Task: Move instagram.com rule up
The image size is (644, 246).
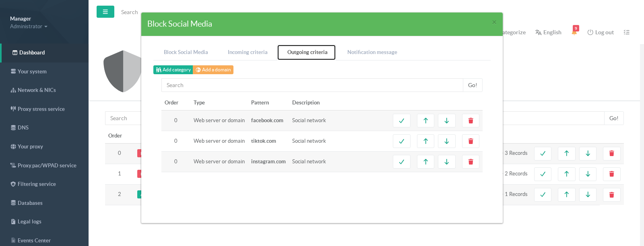Action: (426, 162)
